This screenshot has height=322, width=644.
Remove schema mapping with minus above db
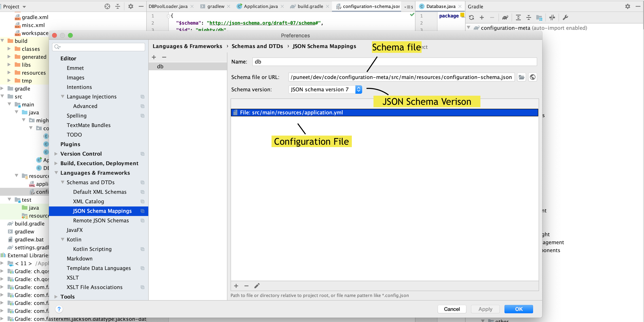click(x=164, y=57)
